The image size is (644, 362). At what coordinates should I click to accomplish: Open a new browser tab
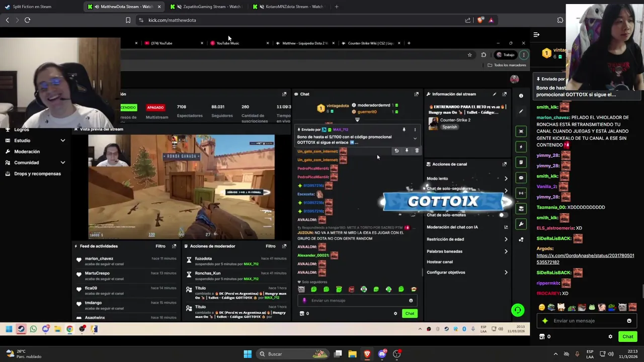[x=337, y=7]
